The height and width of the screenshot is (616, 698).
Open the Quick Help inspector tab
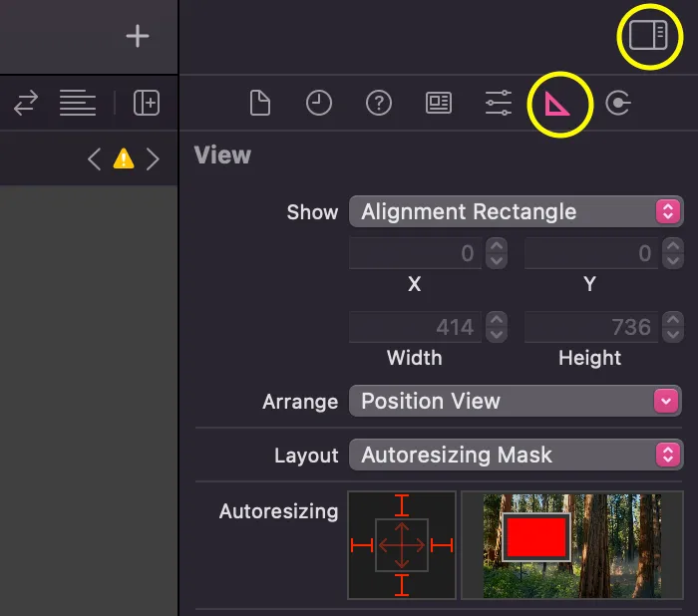tap(379, 103)
